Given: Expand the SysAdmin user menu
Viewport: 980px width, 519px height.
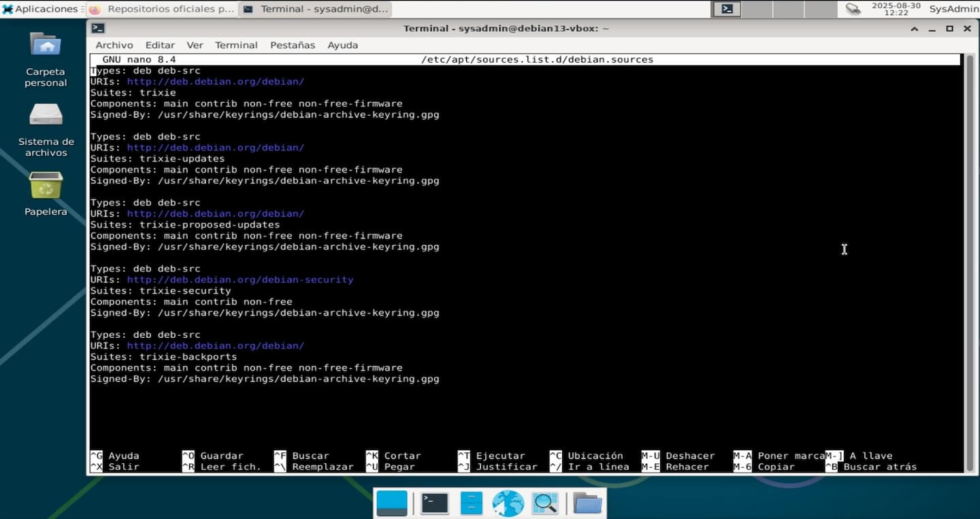Looking at the screenshot, I should [x=953, y=9].
